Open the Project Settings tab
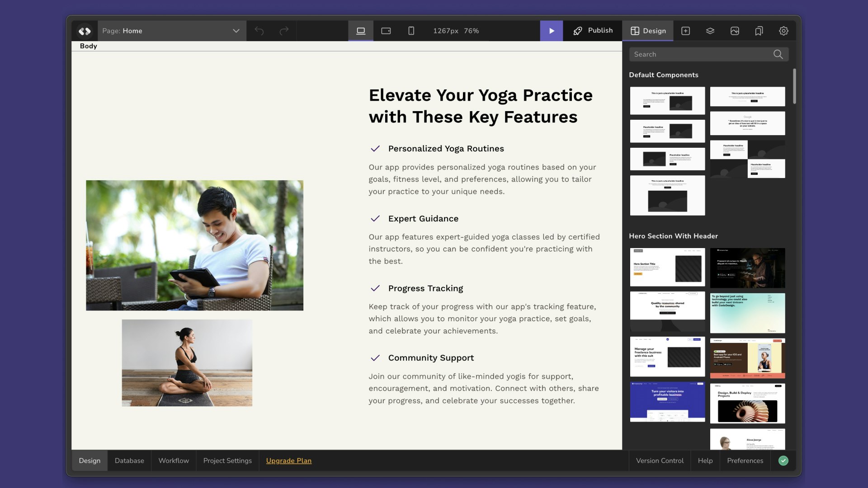868x488 pixels. click(227, 460)
